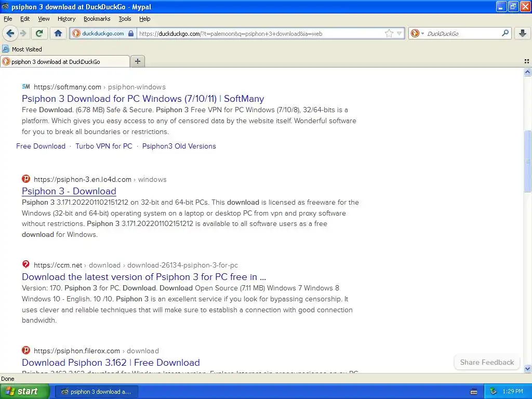Open the SoftMany Psiphon 3 Download result
Image resolution: width=532 pixels, height=399 pixels.
pos(143,98)
